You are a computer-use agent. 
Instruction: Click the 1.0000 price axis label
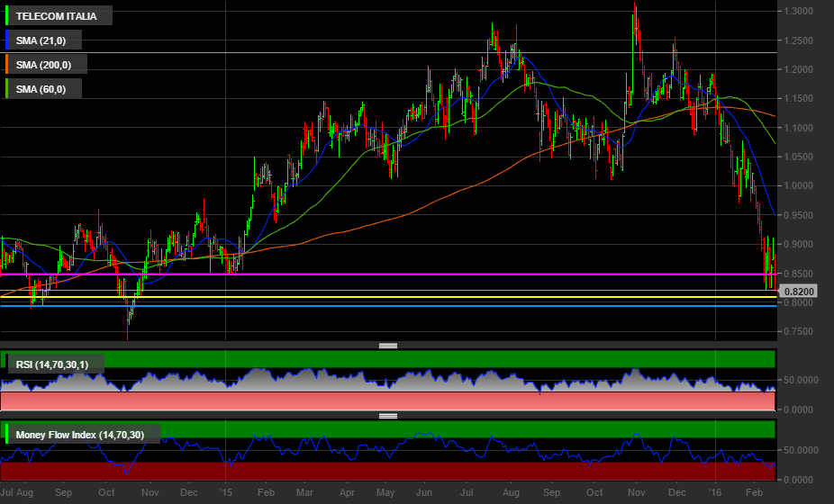tap(798, 186)
